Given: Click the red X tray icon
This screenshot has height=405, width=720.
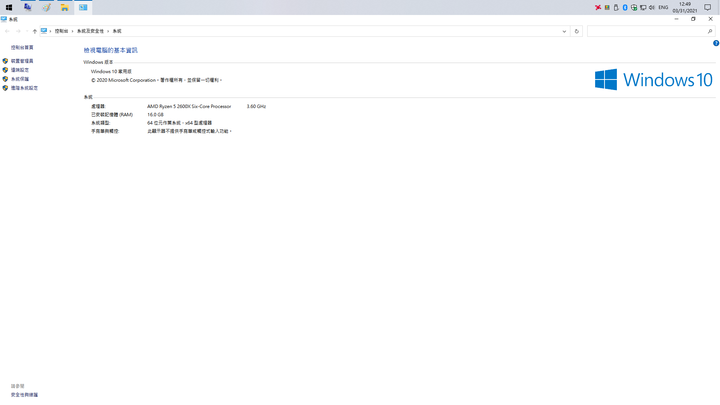Looking at the screenshot, I should [598, 7].
